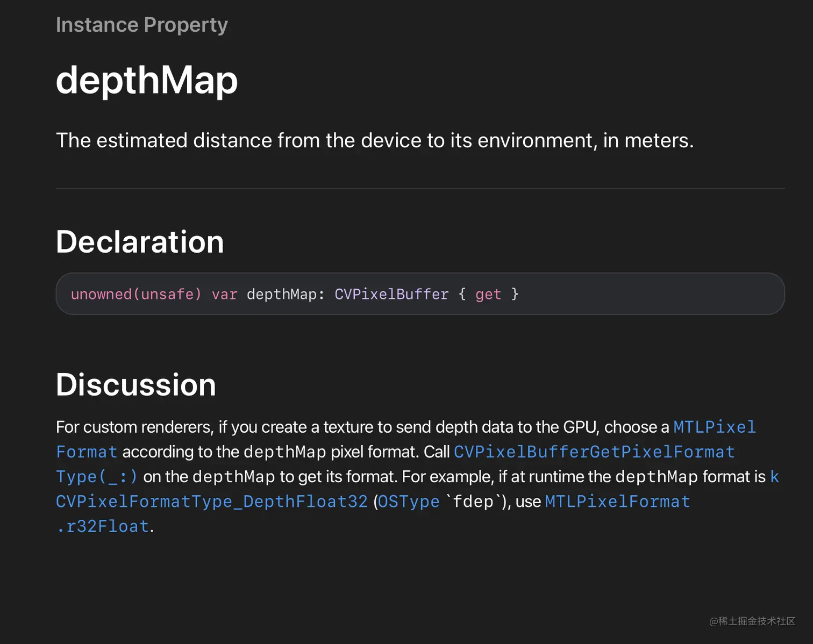The width and height of the screenshot is (813, 644).
Task: Open the CVPixelBufferGetPixelFormatType(_:) link
Action: click(x=594, y=452)
